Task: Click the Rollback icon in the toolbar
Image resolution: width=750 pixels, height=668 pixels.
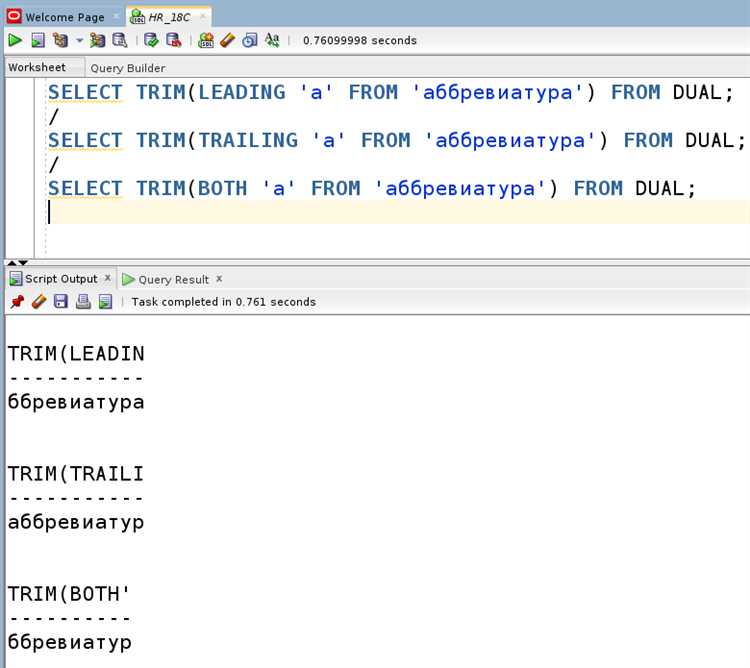Action: [173, 40]
